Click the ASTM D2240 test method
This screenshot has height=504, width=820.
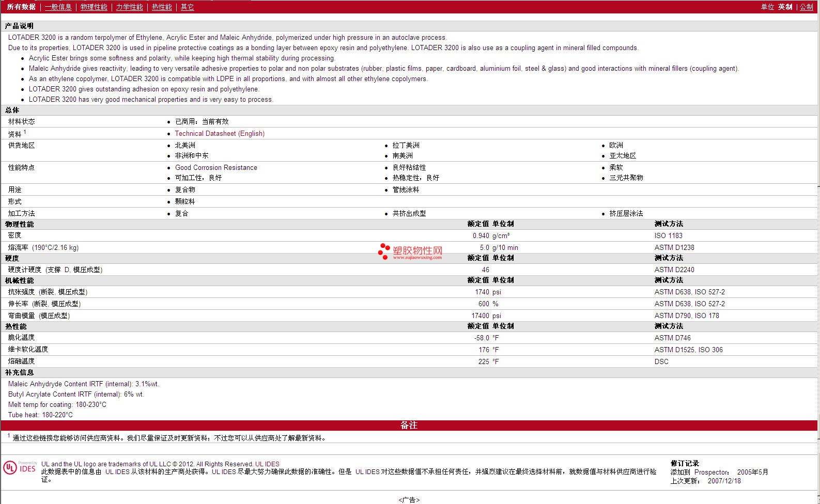coord(674,270)
